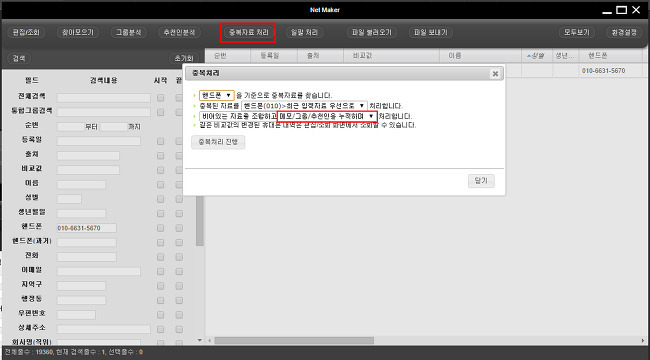Click the 초기화 reset button
This screenshot has width=650, height=360.
184,58
